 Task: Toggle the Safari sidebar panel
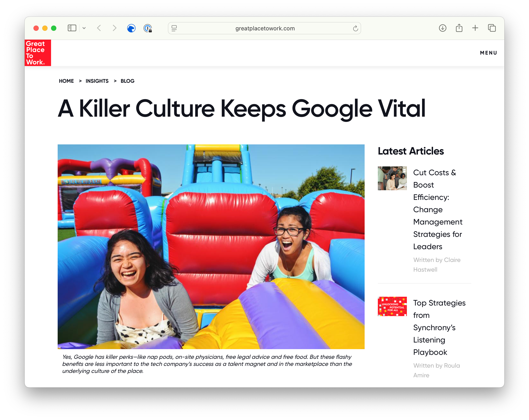tap(72, 28)
